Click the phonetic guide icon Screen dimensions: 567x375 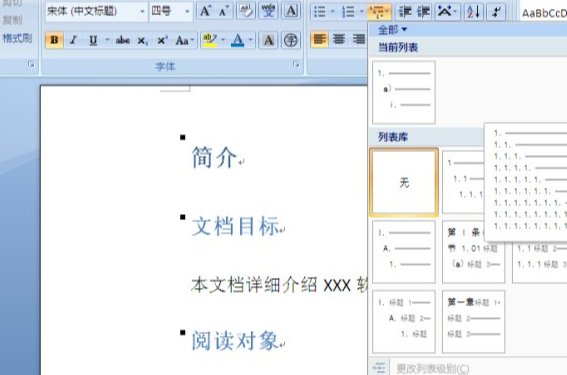click(x=268, y=11)
